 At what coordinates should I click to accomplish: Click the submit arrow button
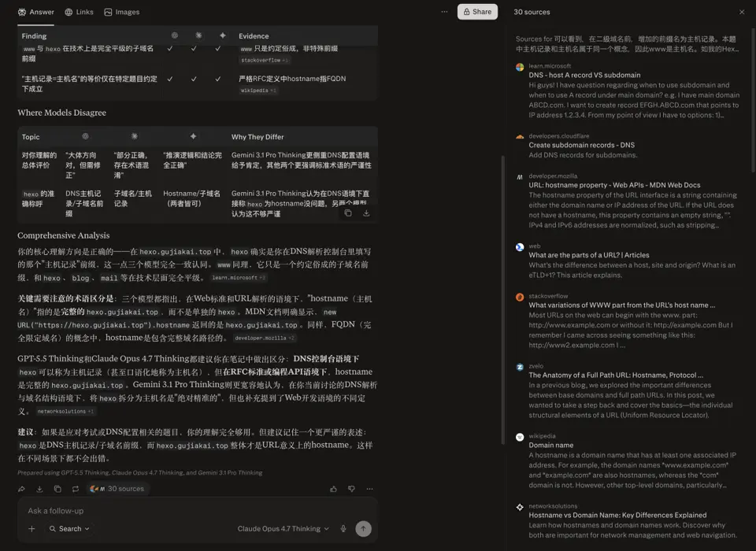(364, 529)
